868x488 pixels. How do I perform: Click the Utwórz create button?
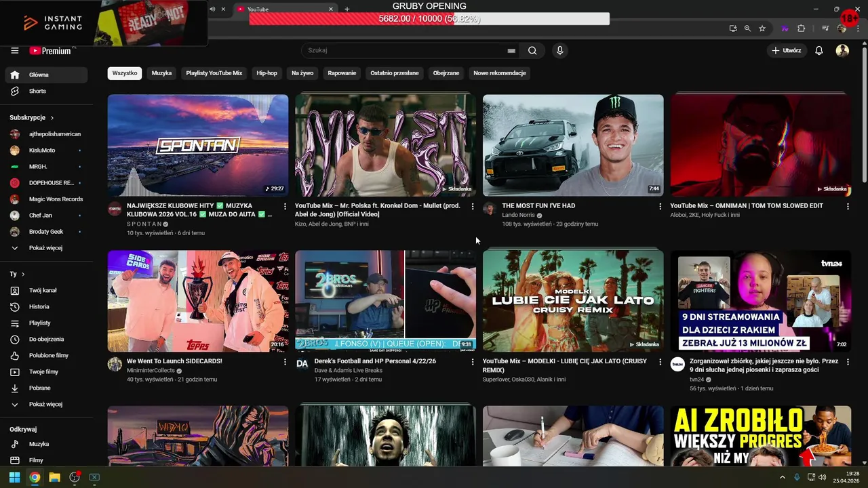[x=787, y=51]
